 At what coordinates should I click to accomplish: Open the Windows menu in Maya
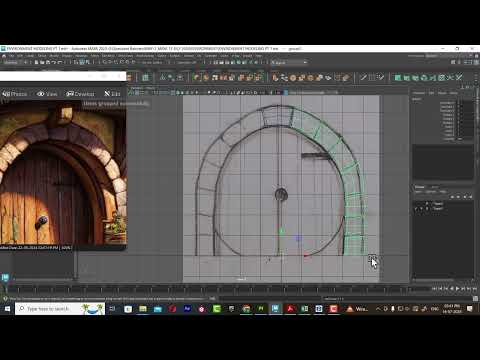pyautogui.click(x=82, y=56)
